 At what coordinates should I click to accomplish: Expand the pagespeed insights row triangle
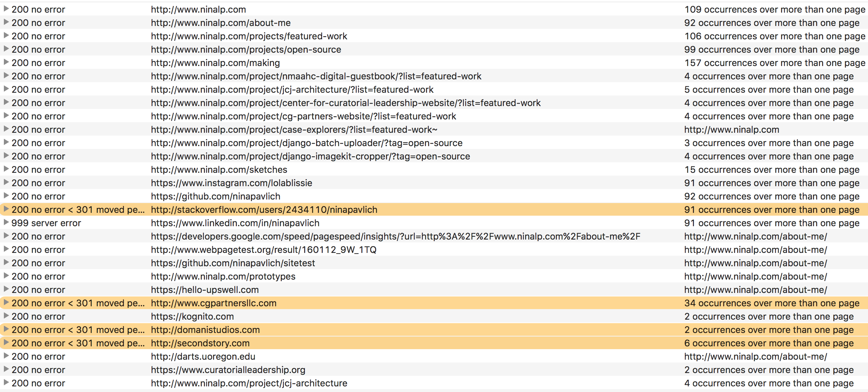pyautogui.click(x=6, y=236)
